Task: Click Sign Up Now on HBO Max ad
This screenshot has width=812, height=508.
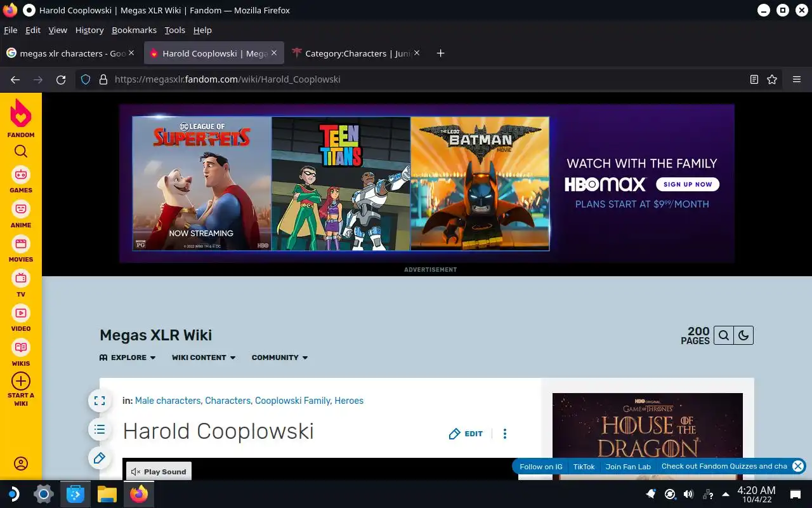Action: pyautogui.click(x=688, y=184)
